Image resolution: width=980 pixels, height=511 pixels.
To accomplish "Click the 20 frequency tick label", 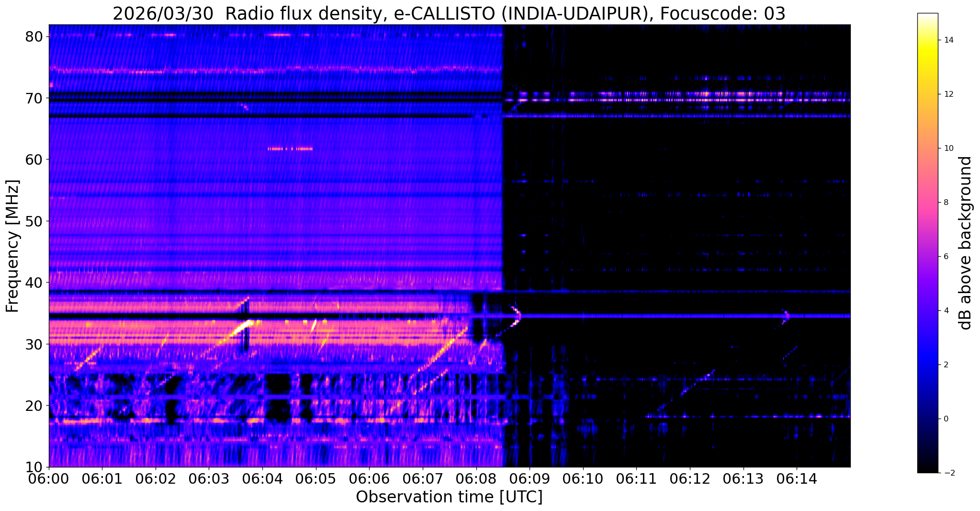I will pos(34,406).
